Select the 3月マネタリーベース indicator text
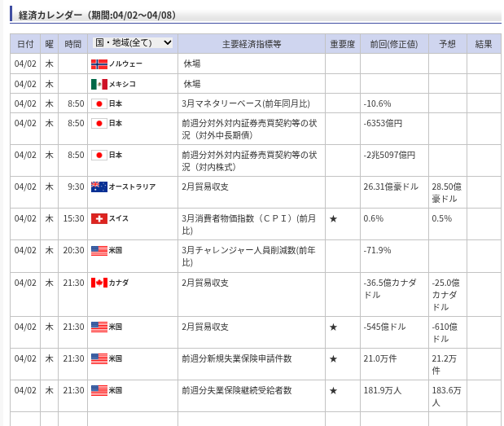504x426 pixels. coord(245,103)
